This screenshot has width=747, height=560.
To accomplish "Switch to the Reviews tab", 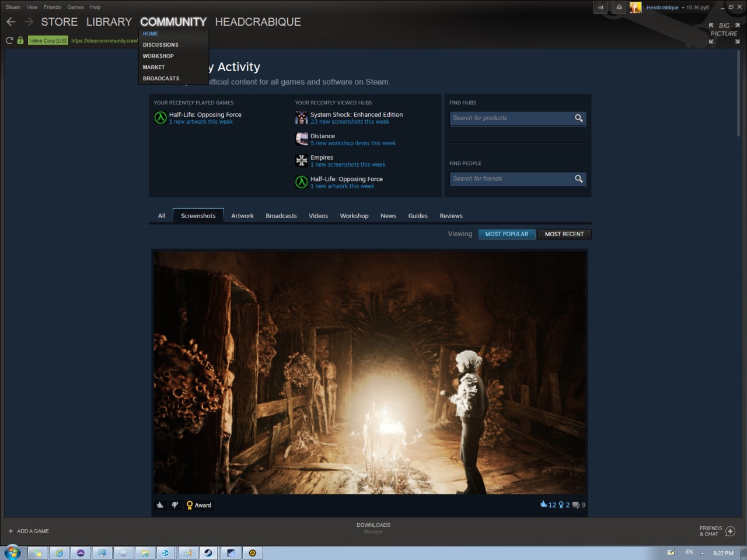I will click(451, 216).
